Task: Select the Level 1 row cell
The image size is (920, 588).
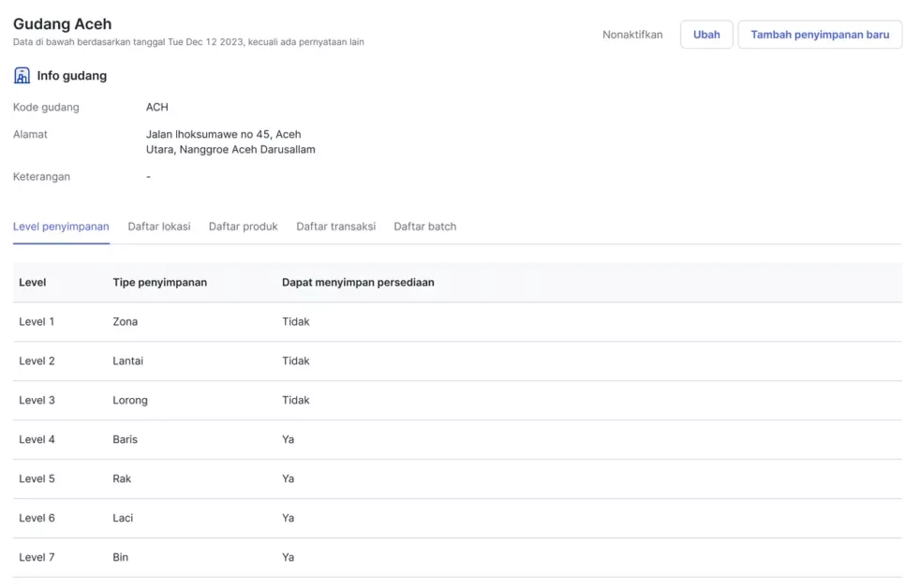Action: [37, 322]
